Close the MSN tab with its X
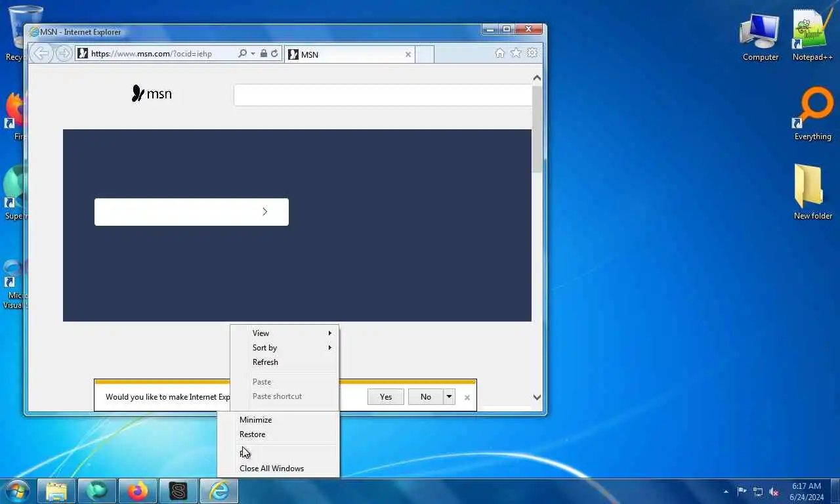 pos(408,54)
